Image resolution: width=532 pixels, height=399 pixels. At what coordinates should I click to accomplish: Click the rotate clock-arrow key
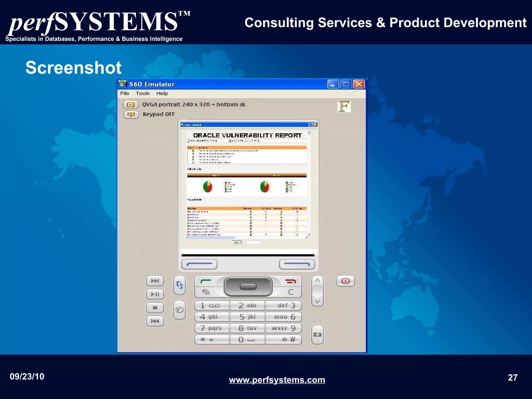179,310
